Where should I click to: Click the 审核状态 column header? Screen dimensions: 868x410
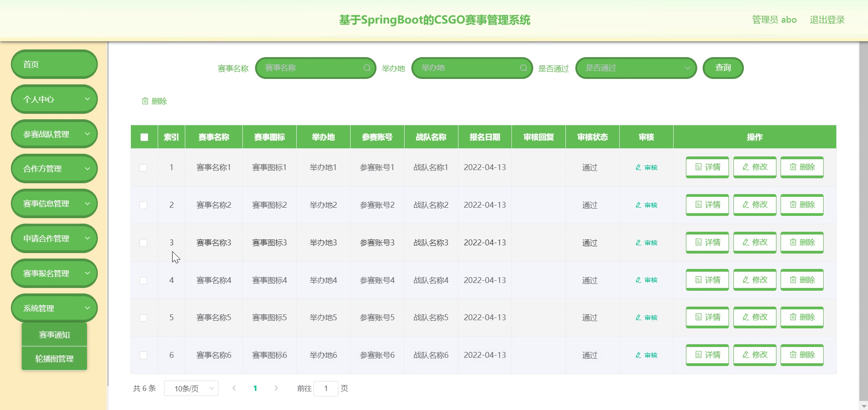point(593,137)
